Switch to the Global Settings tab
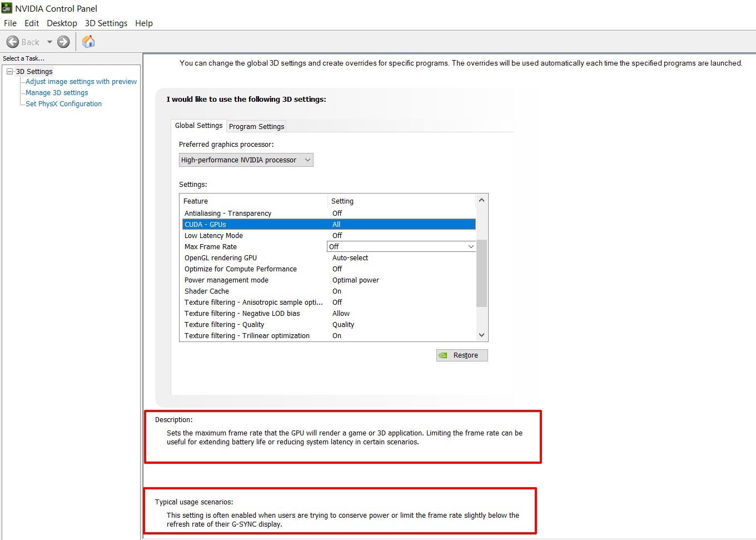This screenshot has width=756, height=540. 198,126
